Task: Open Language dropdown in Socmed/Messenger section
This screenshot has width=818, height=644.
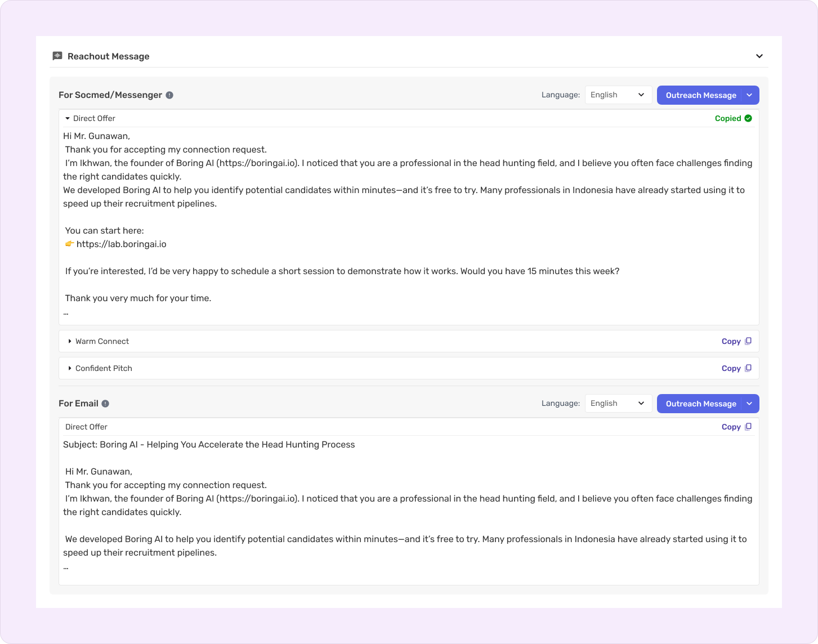Action: [618, 95]
